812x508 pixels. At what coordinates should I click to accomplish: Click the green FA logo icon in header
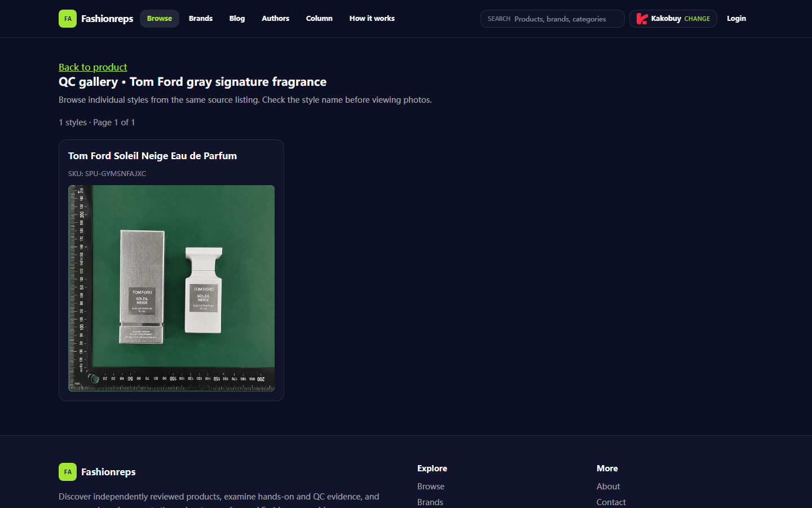(x=68, y=19)
